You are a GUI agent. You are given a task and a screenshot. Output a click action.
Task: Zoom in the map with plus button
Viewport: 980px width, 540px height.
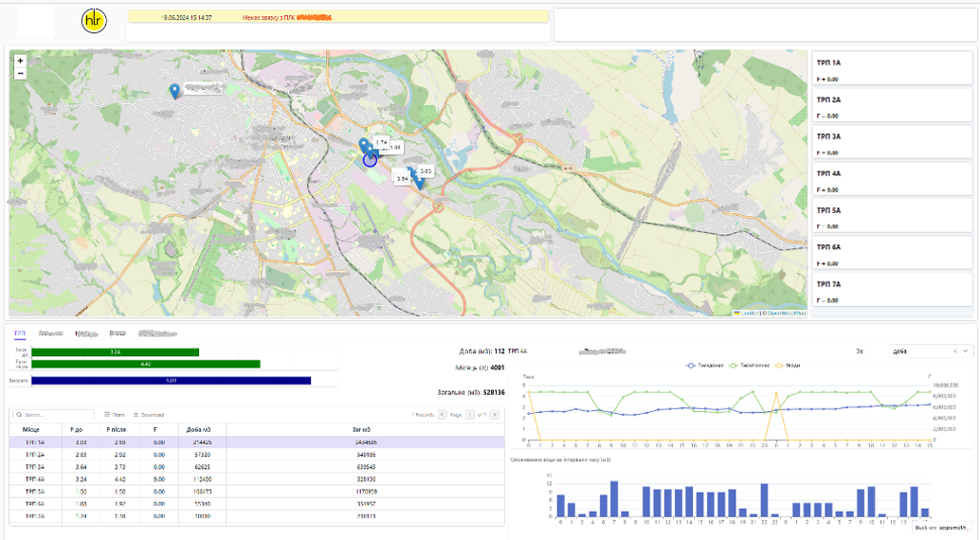[x=20, y=61]
